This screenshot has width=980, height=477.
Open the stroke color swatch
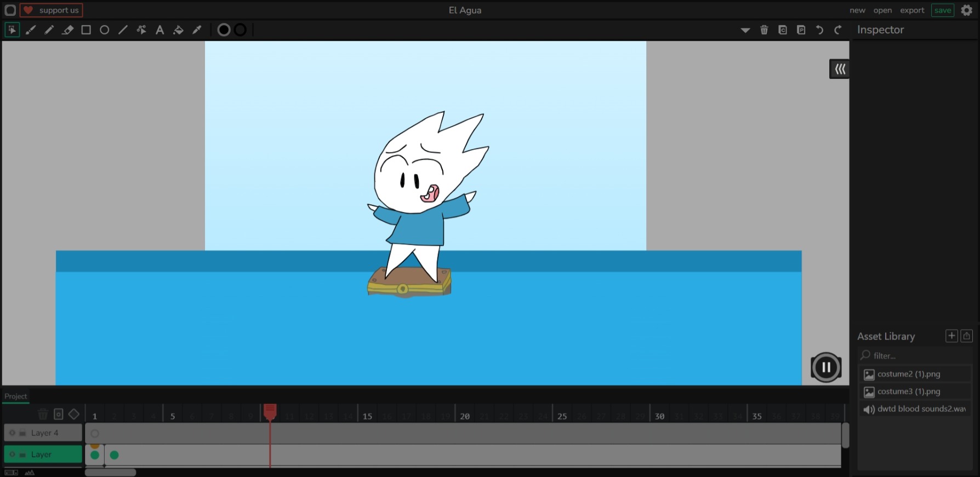tap(240, 30)
